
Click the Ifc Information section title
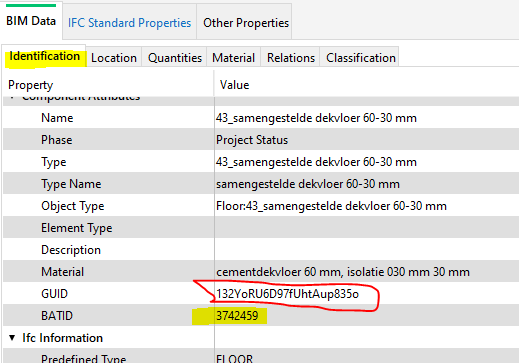click(62, 338)
